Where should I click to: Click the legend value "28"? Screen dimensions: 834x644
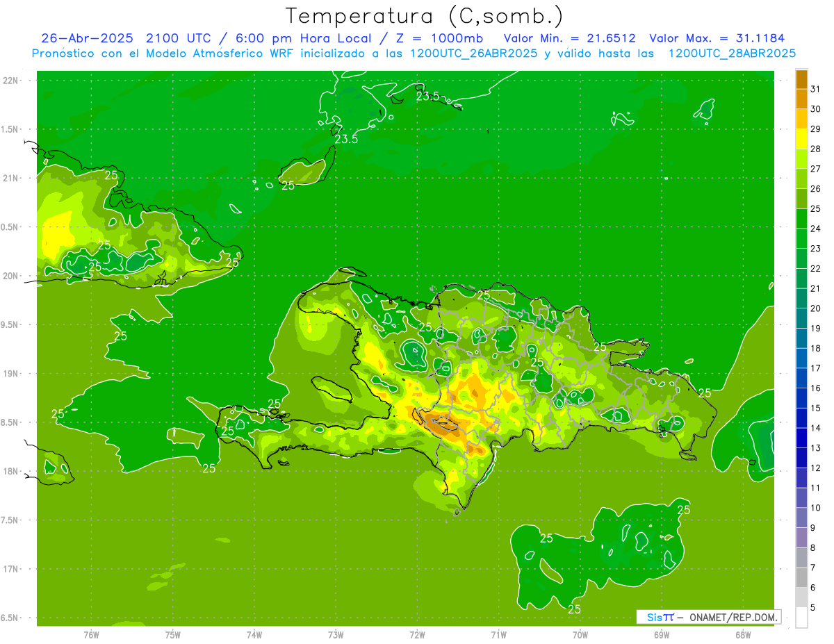point(815,149)
